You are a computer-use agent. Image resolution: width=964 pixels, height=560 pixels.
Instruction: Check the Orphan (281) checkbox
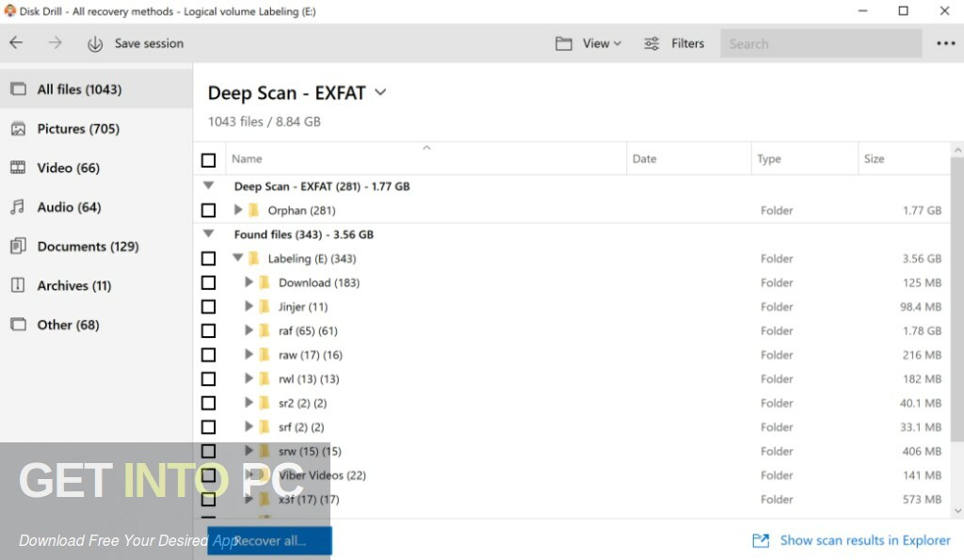pos(208,210)
